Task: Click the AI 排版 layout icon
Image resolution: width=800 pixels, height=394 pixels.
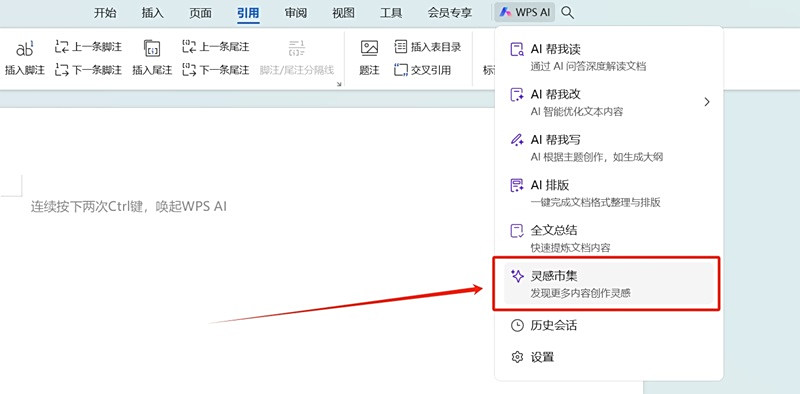Action: click(x=517, y=185)
